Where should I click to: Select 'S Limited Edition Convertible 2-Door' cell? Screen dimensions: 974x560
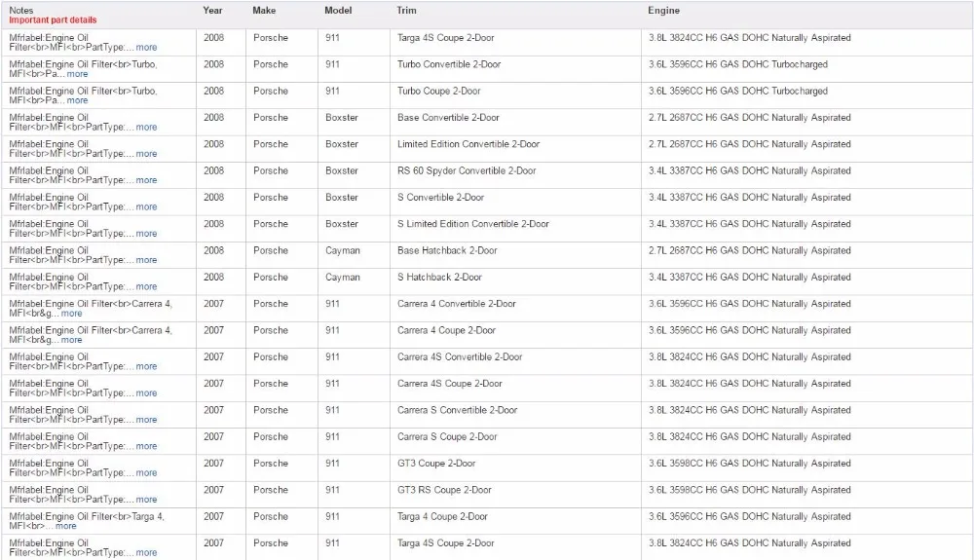click(x=472, y=224)
